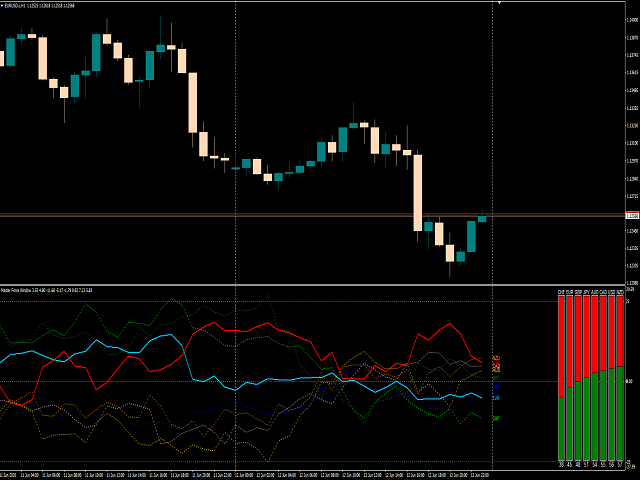This screenshot has width=640, height=480.
Task: Click the CAD label above the bars
Action: [603, 292]
